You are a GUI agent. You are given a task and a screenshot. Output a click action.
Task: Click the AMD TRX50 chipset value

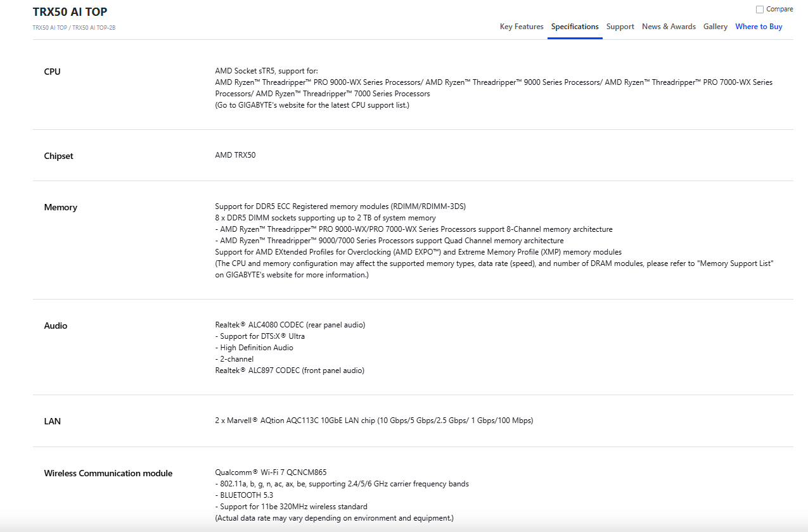235,155
